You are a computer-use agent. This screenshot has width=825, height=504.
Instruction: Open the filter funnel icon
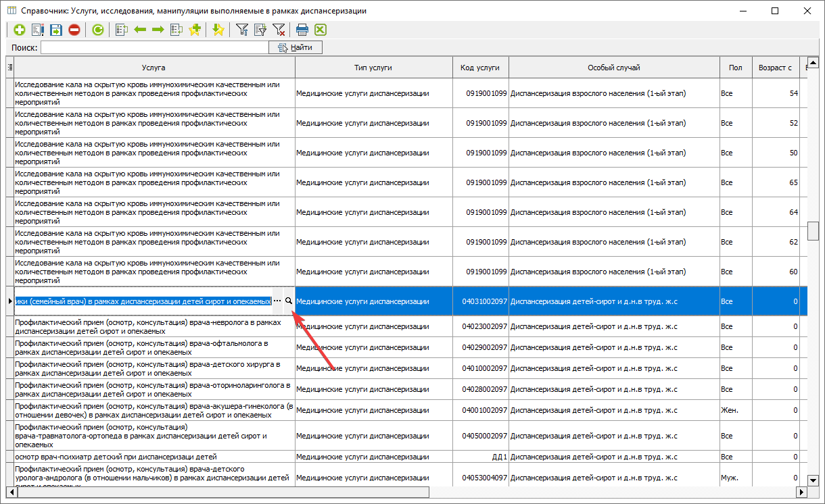(242, 30)
